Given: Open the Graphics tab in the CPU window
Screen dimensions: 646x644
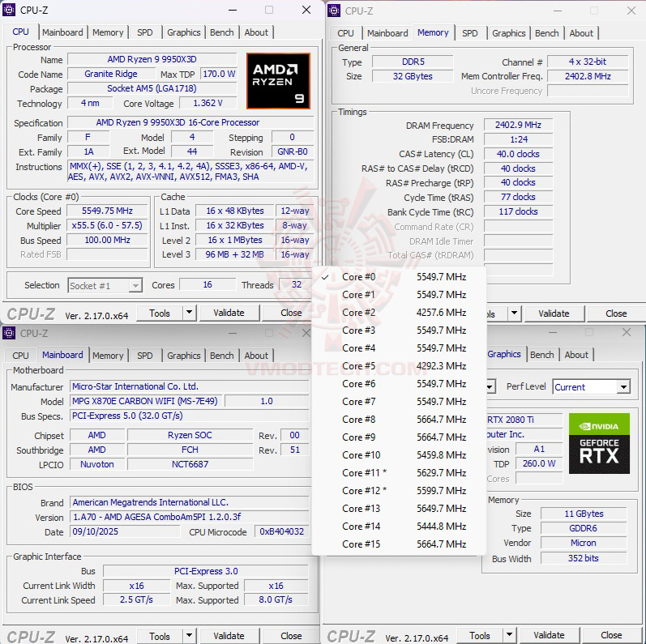Looking at the screenshot, I should 184,32.
